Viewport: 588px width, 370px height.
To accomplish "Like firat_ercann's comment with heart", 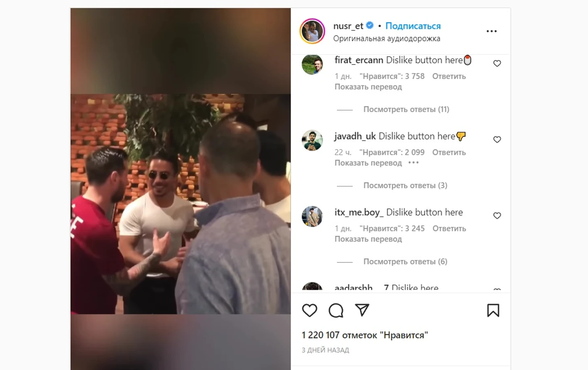I will tap(497, 63).
